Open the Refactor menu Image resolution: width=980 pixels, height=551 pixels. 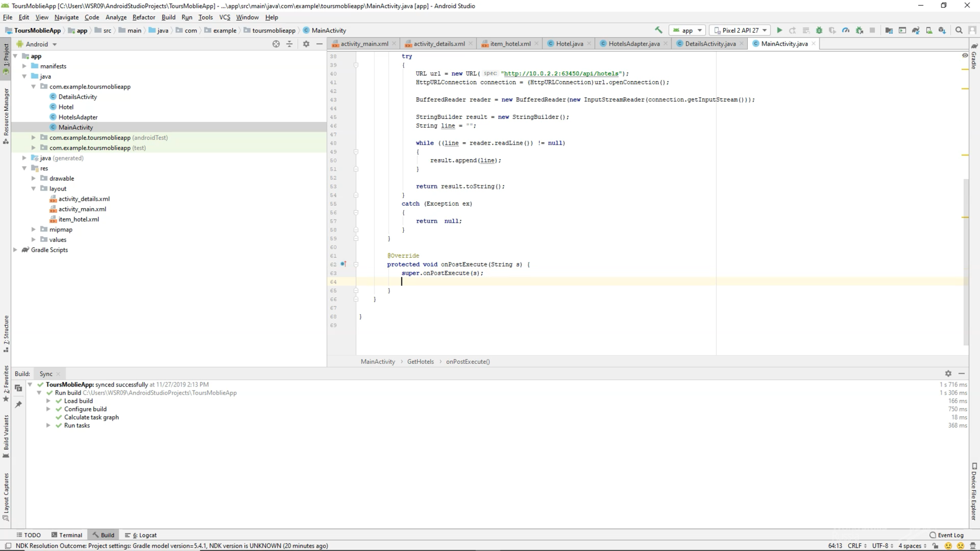[x=143, y=17]
